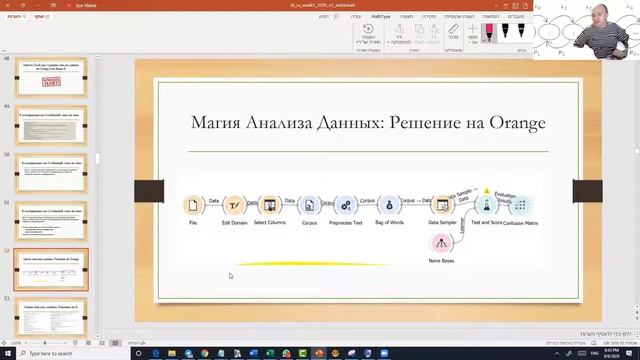Open Microsoft Edge from the taskbar

156,353
